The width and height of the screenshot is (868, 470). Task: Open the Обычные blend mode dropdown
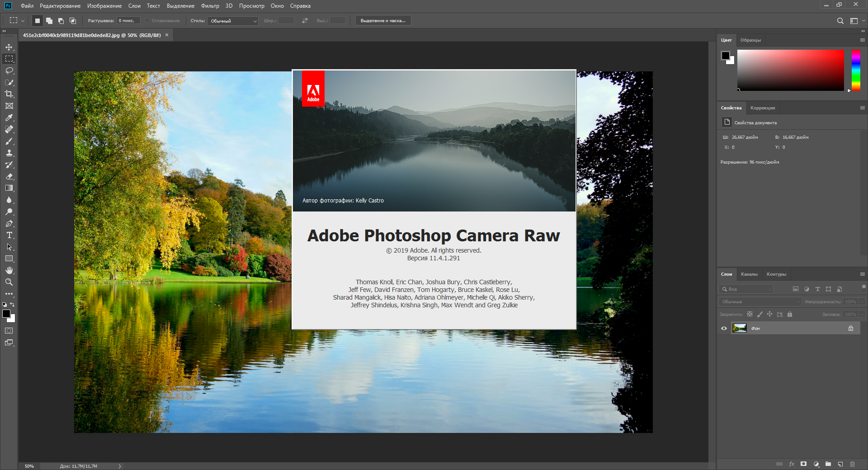[760, 301]
